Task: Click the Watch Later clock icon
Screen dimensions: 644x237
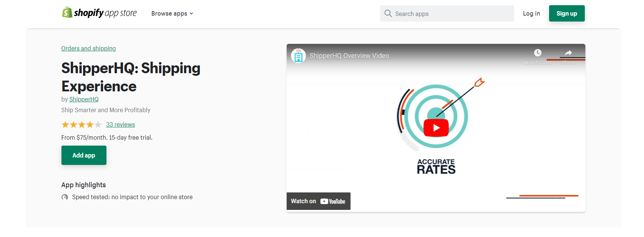Action: click(538, 53)
